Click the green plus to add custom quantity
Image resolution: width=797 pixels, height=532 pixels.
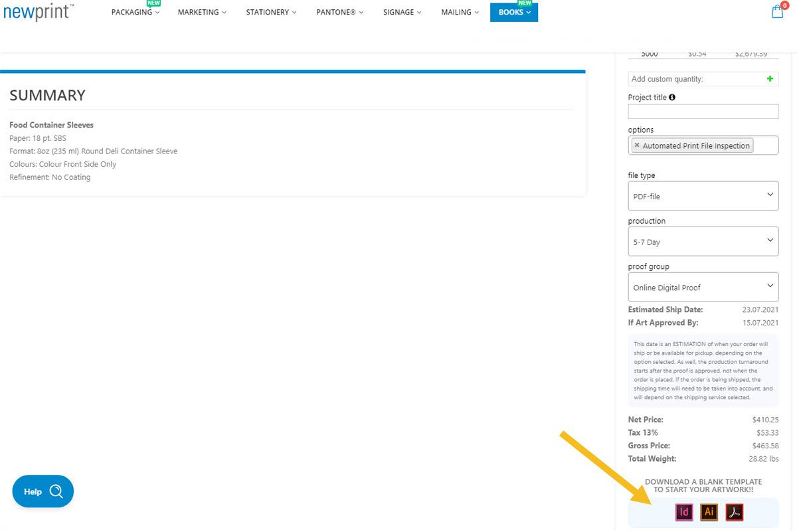(770, 78)
